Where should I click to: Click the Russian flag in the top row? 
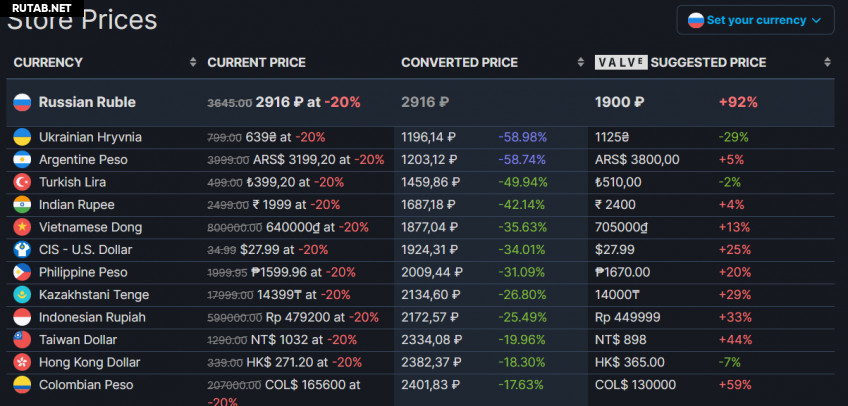coord(22,102)
